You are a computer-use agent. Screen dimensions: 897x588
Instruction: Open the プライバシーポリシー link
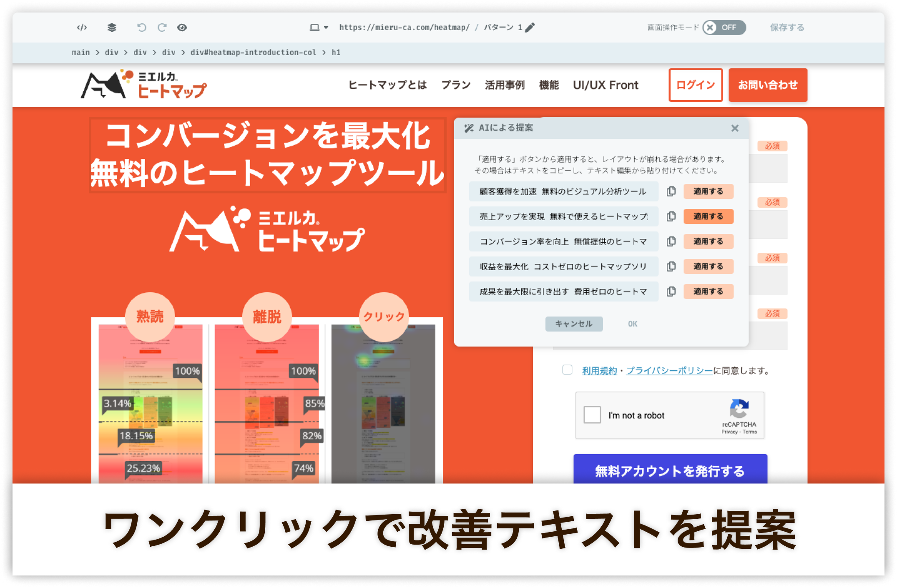pos(669,371)
